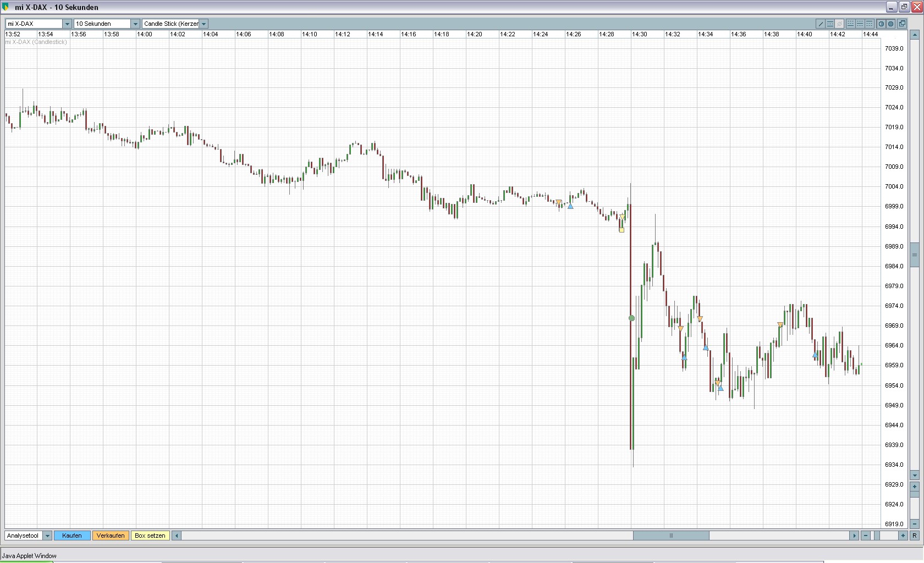Click the 13:52 time axis label

[13, 34]
